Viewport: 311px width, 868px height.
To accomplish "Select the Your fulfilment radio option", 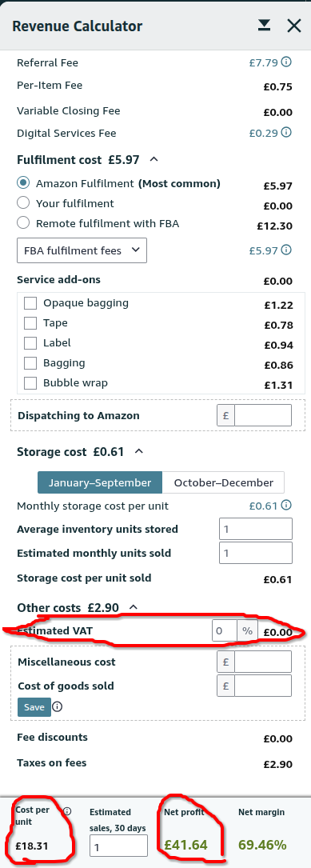I will [23, 203].
